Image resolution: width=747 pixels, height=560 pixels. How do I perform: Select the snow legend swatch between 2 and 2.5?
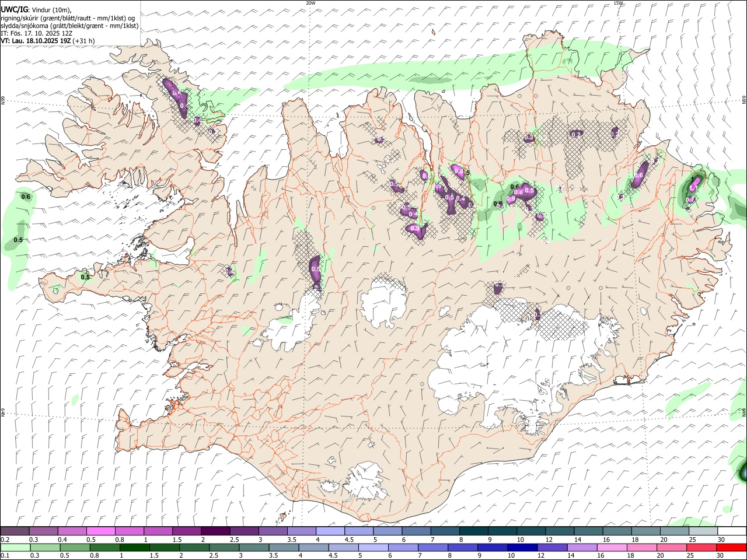(x=215, y=531)
